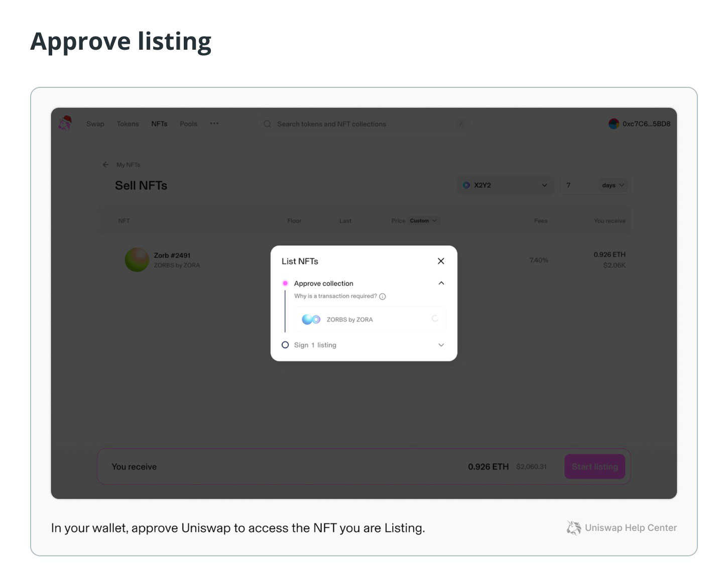Viewport: 728px width, 584px height.
Task: Click the transaction info circle icon
Action: pos(383,296)
